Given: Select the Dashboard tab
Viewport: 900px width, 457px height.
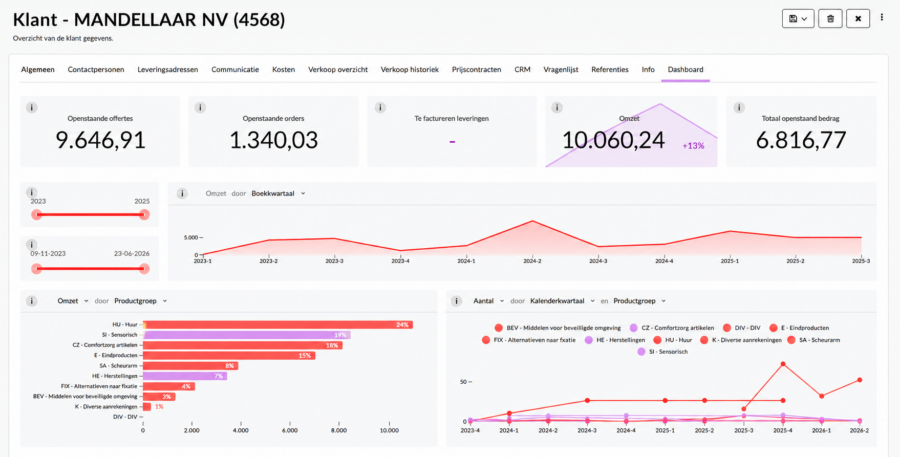Looking at the screenshot, I should 685,69.
